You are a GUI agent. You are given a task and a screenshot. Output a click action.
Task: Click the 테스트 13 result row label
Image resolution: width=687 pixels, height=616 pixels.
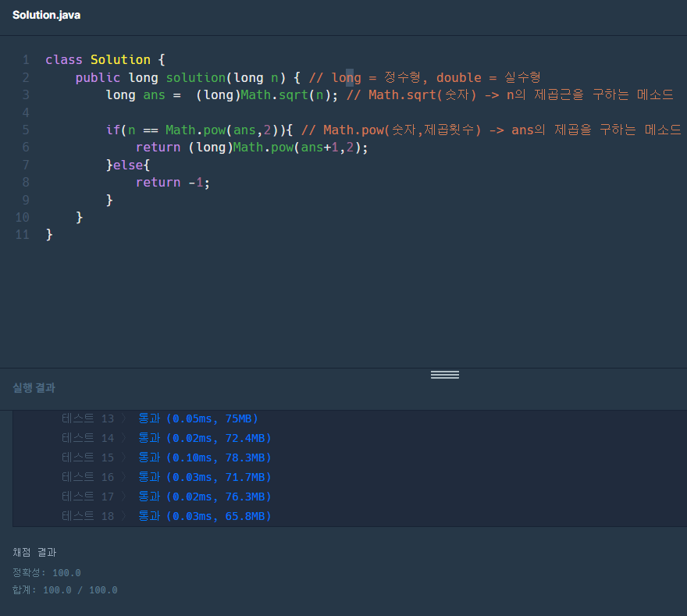tap(87, 418)
